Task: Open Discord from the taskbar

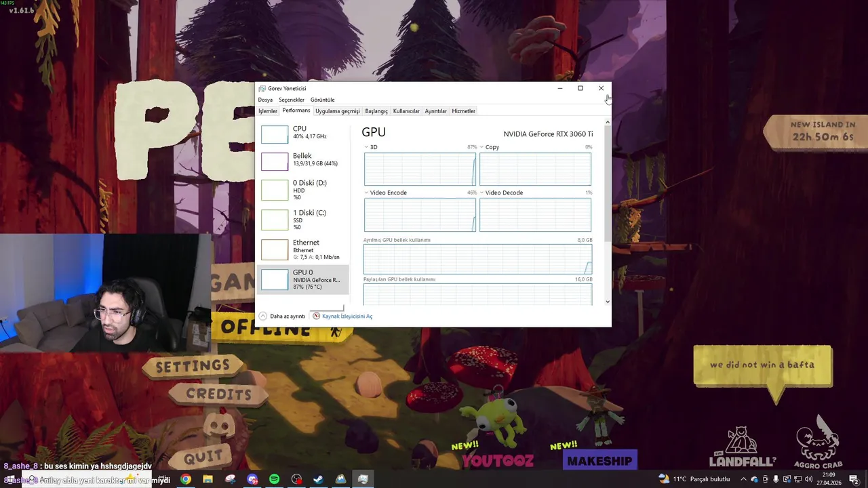Action: click(x=252, y=479)
